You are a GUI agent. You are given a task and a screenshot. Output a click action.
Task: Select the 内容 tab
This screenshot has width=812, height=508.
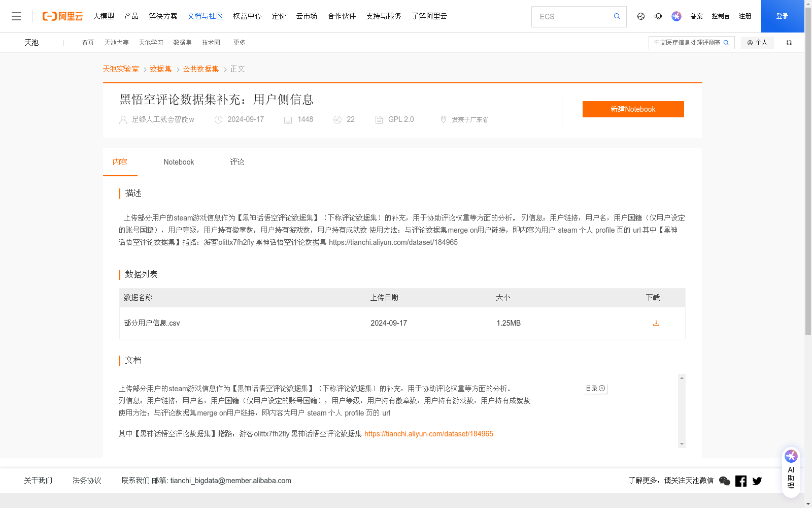point(120,162)
